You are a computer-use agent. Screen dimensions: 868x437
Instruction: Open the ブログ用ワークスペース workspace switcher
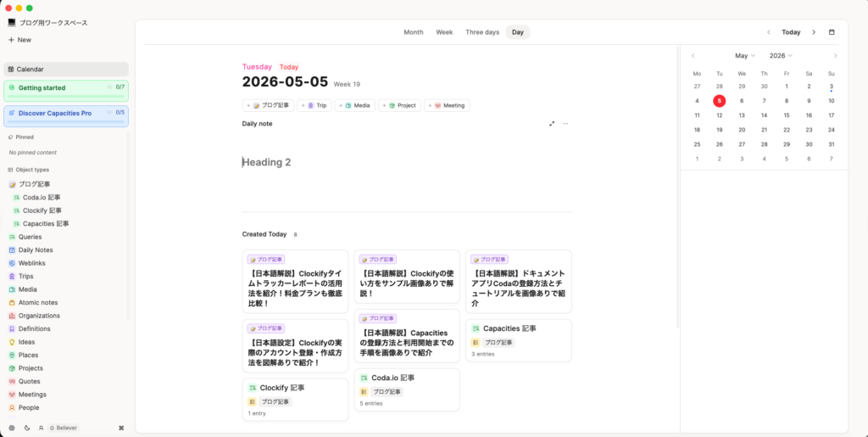(47, 23)
